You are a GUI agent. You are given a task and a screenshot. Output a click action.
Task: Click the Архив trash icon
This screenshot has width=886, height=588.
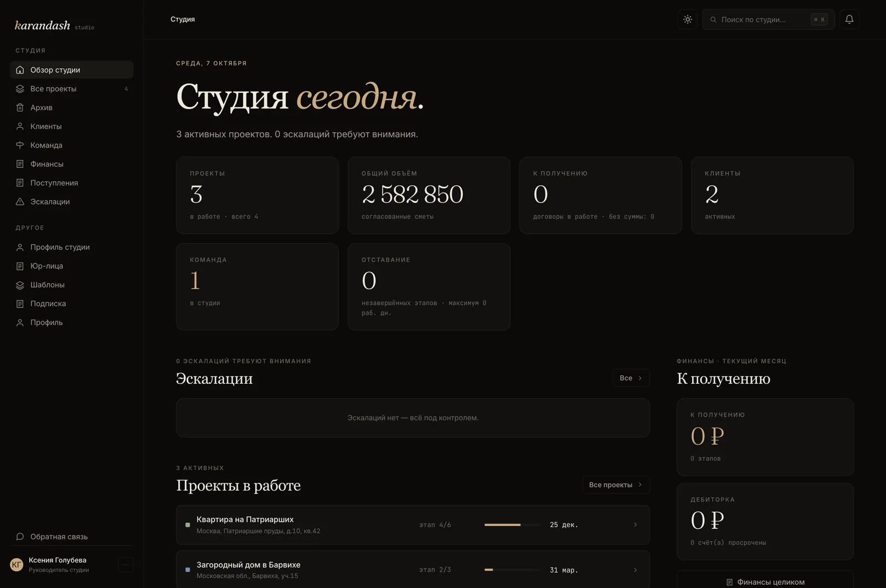[20, 107]
